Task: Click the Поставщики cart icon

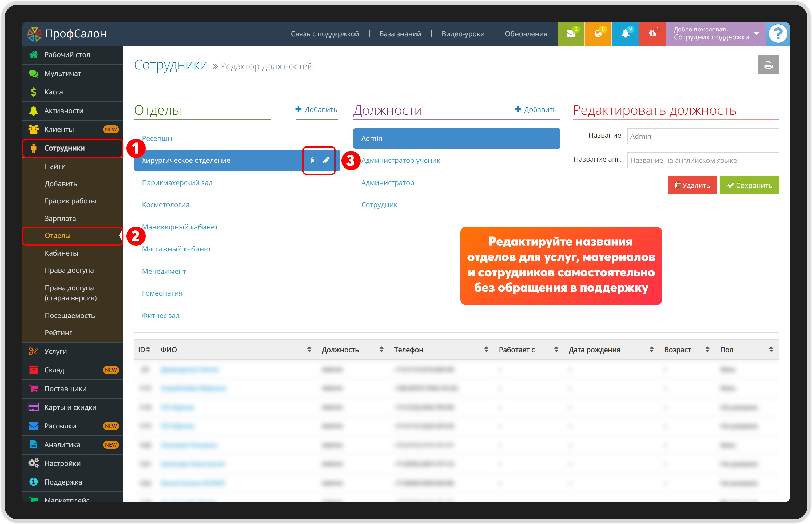Action: click(x=33, y=388)
